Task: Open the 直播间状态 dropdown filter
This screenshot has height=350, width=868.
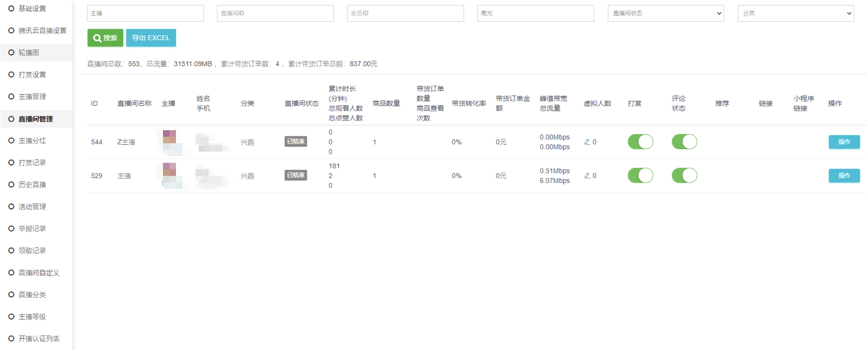Action: tap(665, 14)
